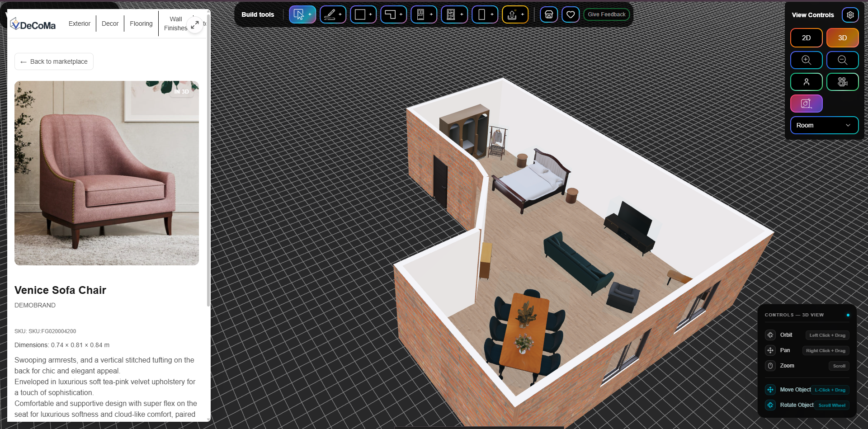Pick the L-shaped room tool

coord(393,14)
